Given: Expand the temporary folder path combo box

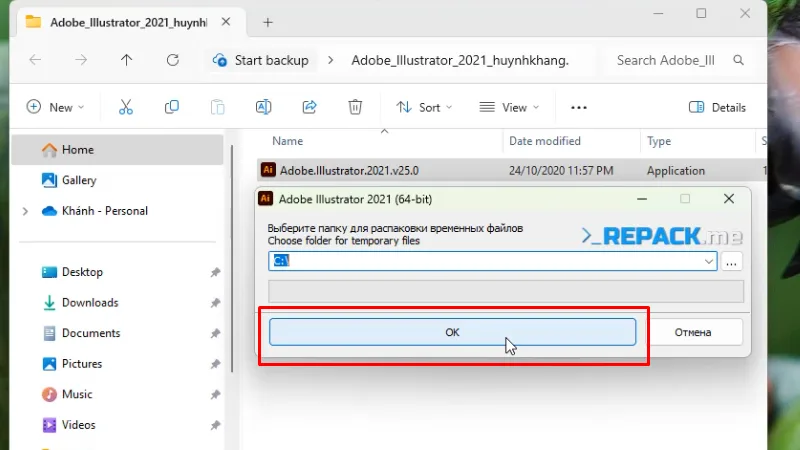Looking at the screenshot, I should 709,261.
